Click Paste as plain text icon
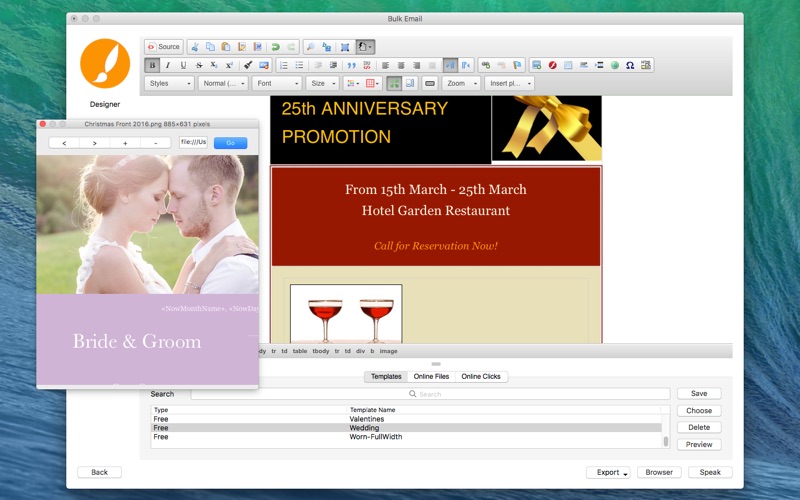800x500 pixels. (242, 47)
